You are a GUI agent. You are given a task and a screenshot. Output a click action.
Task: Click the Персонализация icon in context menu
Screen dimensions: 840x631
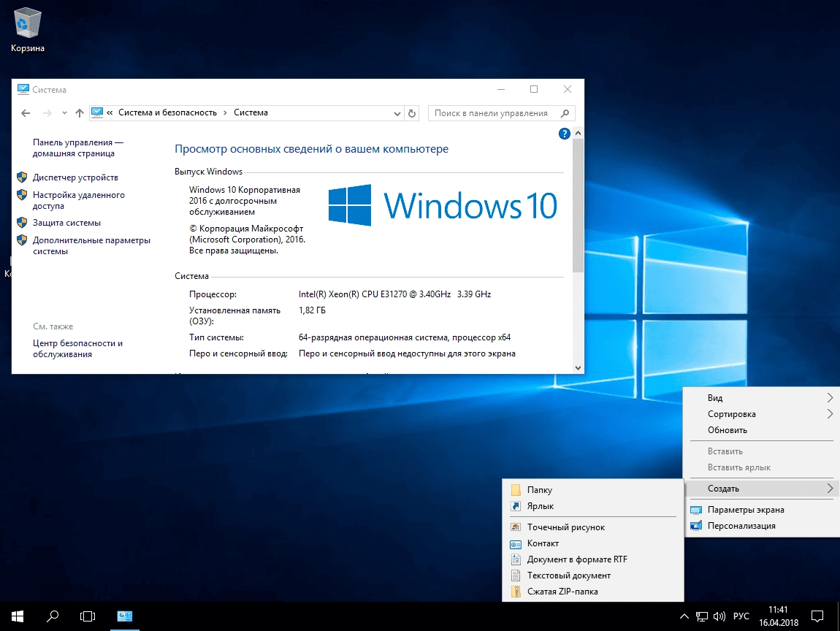696,526
